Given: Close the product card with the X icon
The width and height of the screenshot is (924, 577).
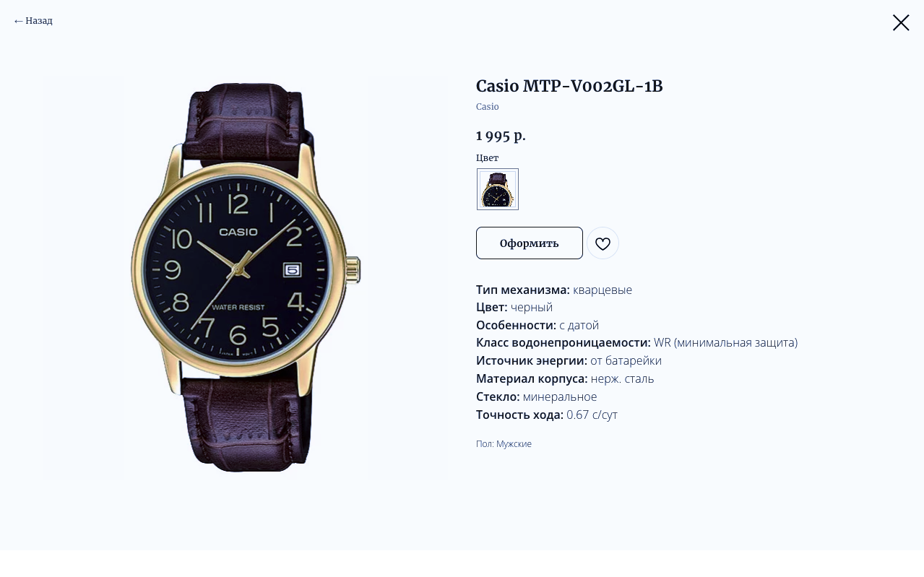Looking at the screenshot, I should 901,23.
